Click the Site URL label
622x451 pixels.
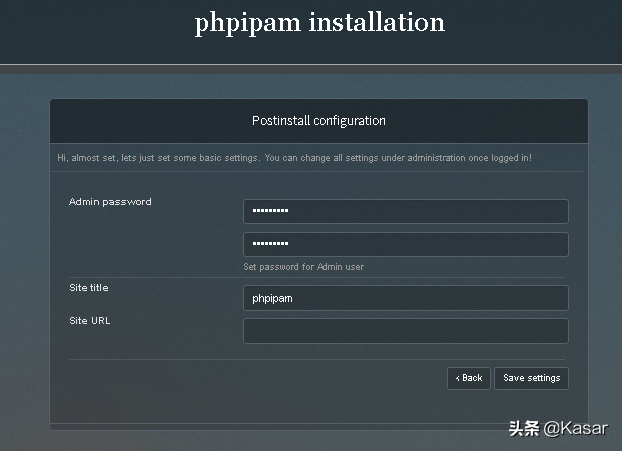point(90,321)
